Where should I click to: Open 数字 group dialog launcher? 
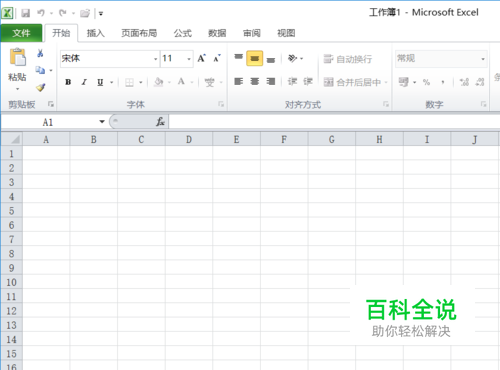coord(484,104)
